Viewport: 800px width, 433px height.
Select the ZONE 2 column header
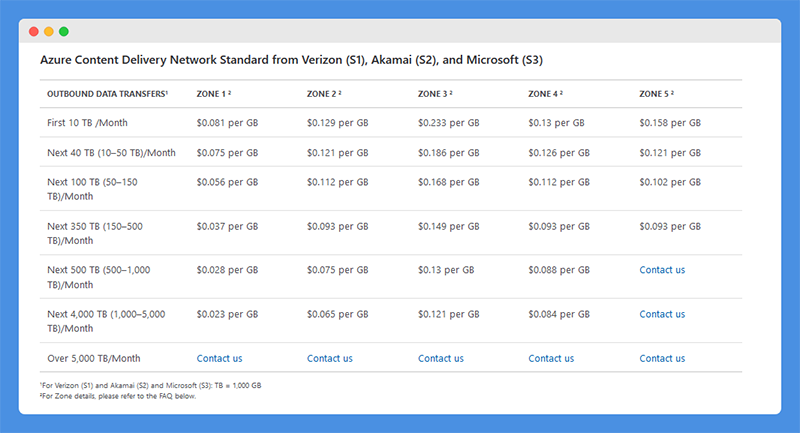click(x=324, y=94)
